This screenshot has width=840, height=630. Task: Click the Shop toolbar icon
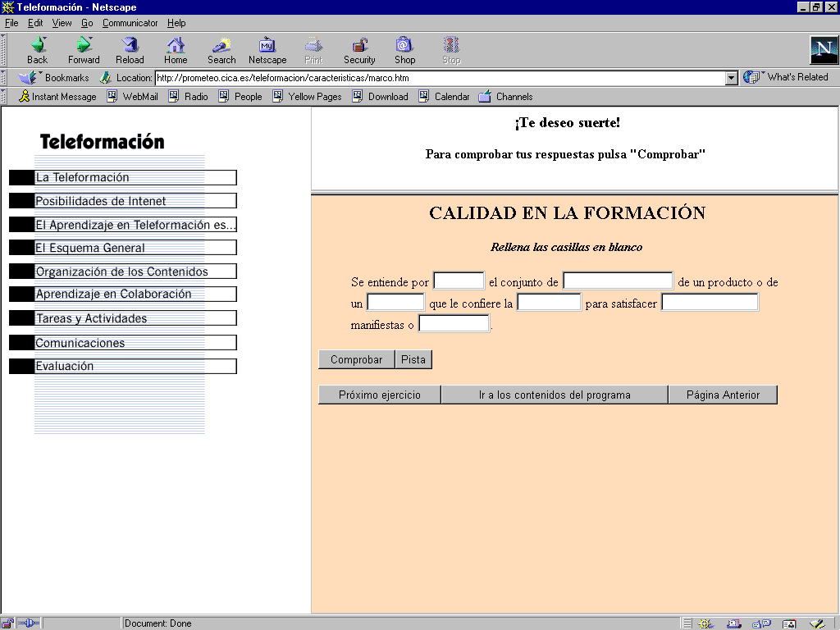pos(404,46)
